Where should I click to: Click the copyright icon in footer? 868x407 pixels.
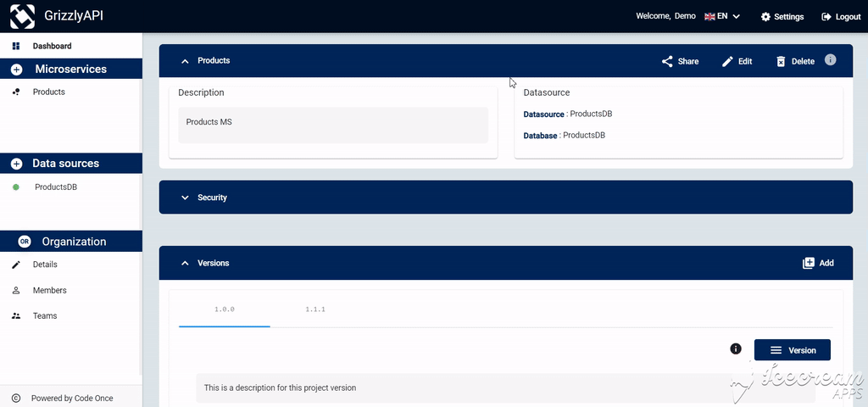[x=16, y=399]
